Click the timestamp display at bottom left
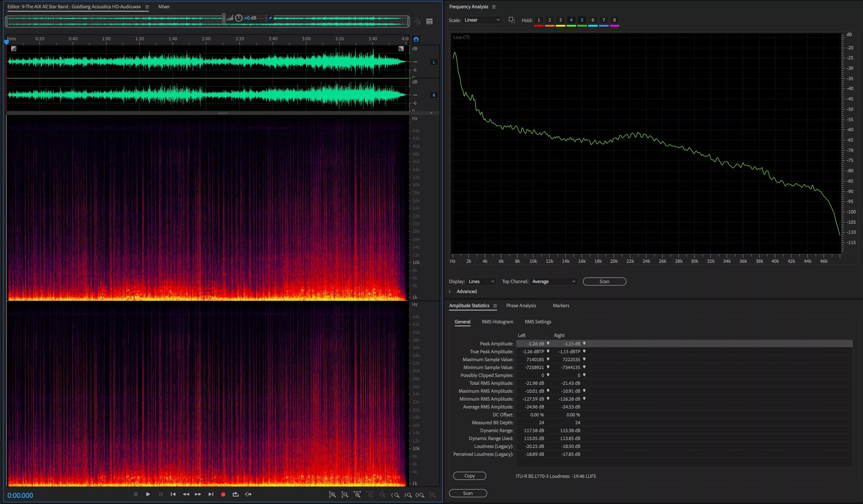863x504 pixels. pyautogui.click(x=20, y=495)
